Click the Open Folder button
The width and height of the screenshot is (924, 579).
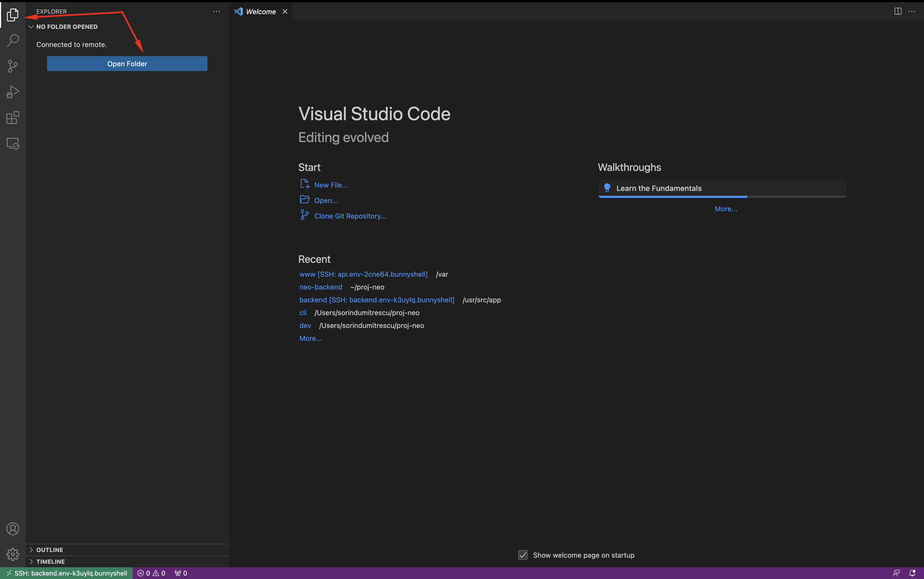coord(127,64)
